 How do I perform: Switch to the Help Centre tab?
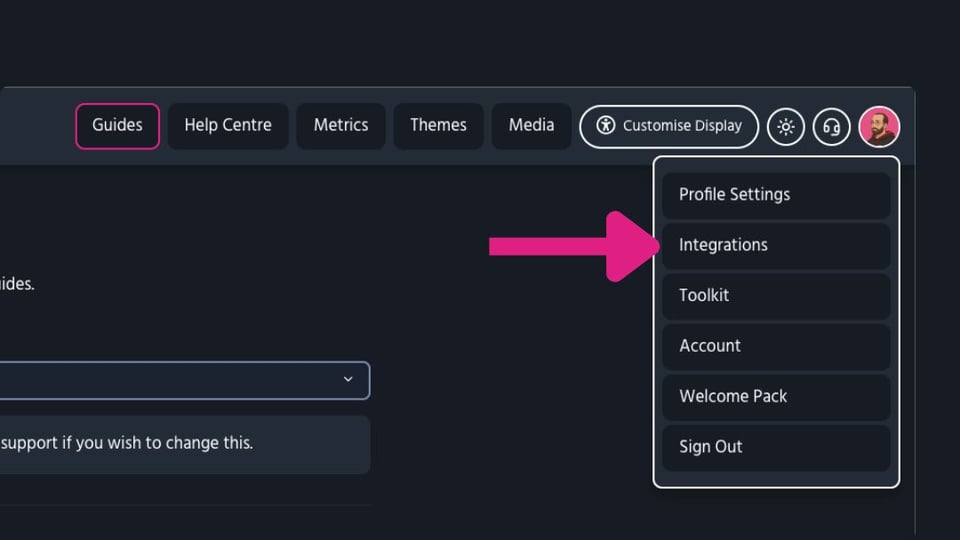[x=228, y=126]
